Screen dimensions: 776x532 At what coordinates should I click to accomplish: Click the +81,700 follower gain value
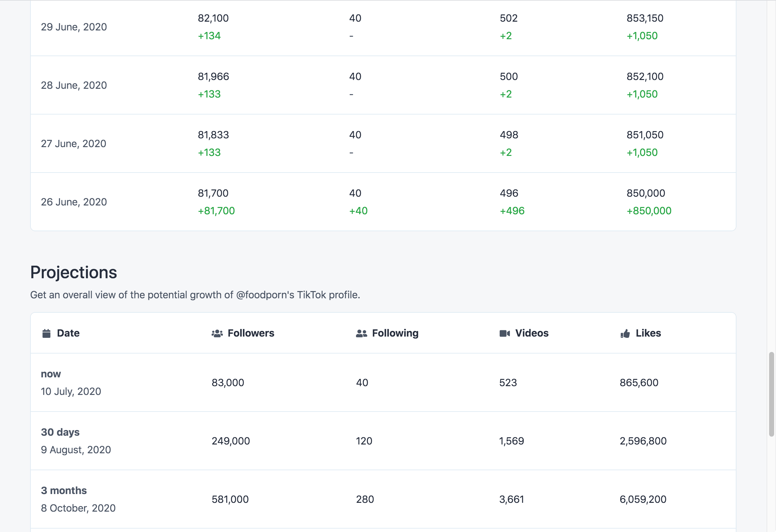coord(216,210)
